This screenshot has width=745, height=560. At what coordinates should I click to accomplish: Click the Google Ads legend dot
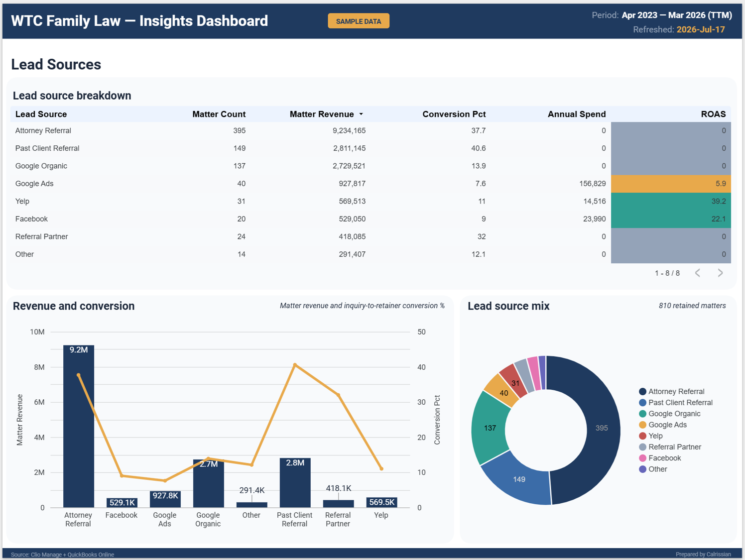[x=642, y=425]
